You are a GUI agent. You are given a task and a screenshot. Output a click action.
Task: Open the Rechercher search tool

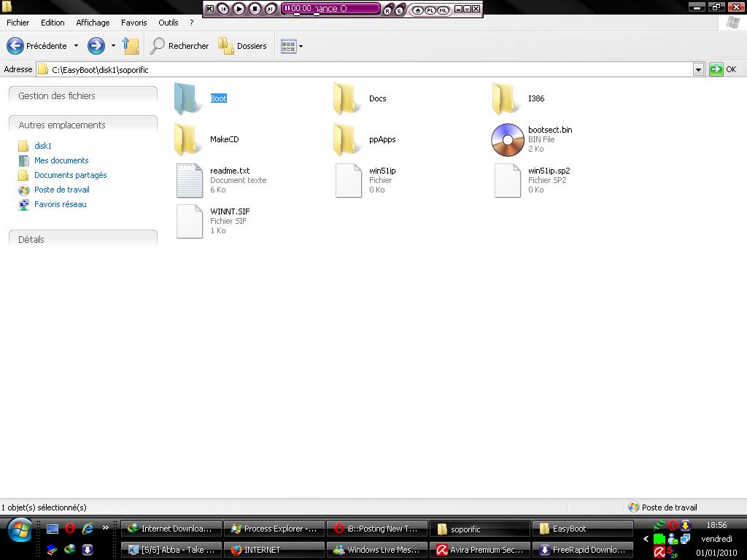click(x=179, y=46)
